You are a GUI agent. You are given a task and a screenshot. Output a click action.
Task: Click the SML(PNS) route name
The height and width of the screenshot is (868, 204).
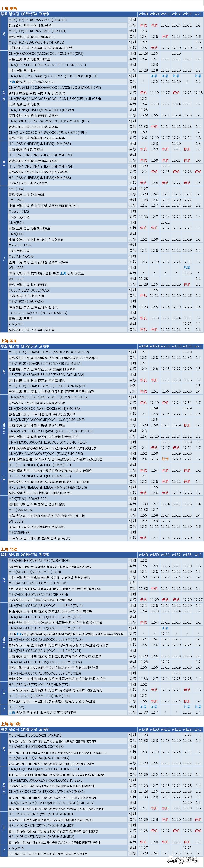pos(17,200)
